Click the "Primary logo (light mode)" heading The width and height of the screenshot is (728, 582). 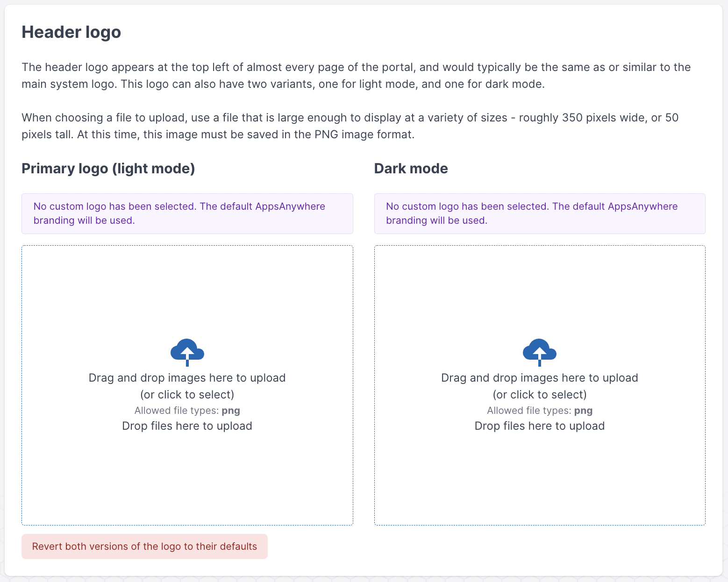[108, 169]
